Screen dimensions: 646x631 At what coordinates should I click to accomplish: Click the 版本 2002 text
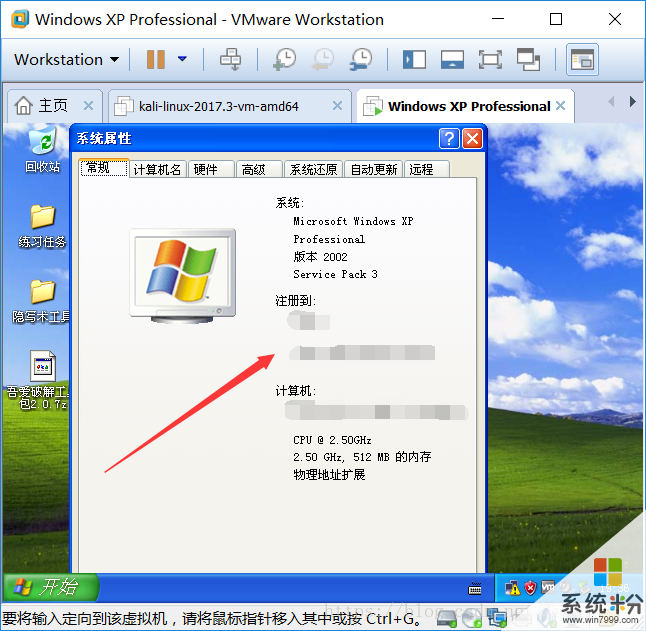click(x=321, y=257)
